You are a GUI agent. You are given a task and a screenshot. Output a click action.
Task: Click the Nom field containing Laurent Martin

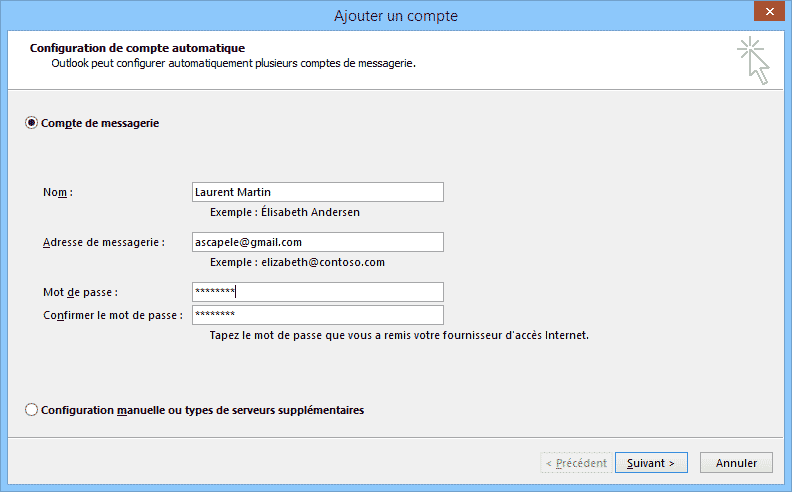click(317, 192)
